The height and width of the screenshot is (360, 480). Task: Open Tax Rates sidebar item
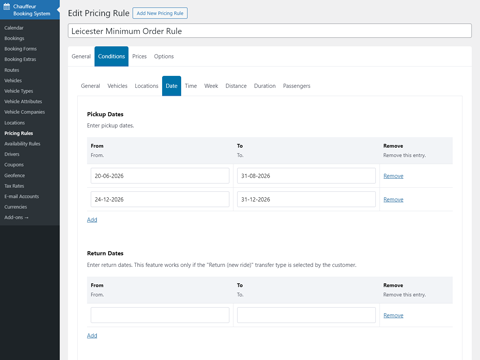tap(14, 186)
